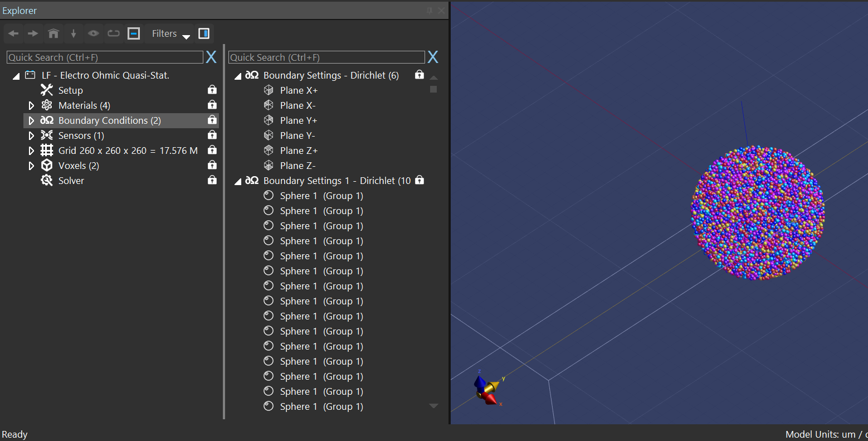Screen dimensions: 868x441
Task: Select the Plane Z+ cube icon
Action: click(269, 150)
